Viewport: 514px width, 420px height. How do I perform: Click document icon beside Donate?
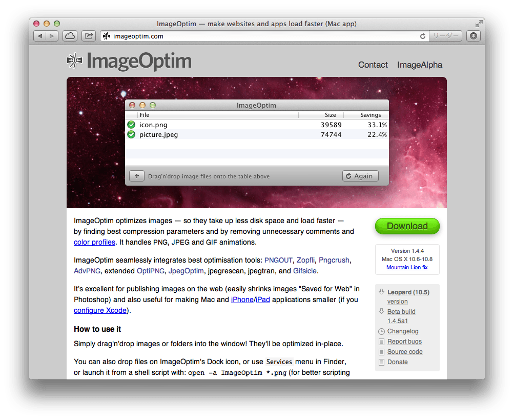click(x=381, y=362)
